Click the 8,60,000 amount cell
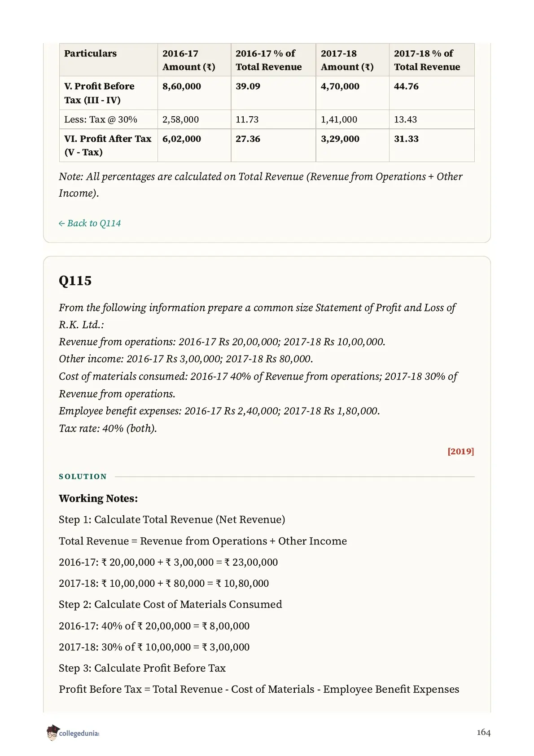534x756 pixels. (182, 86)
